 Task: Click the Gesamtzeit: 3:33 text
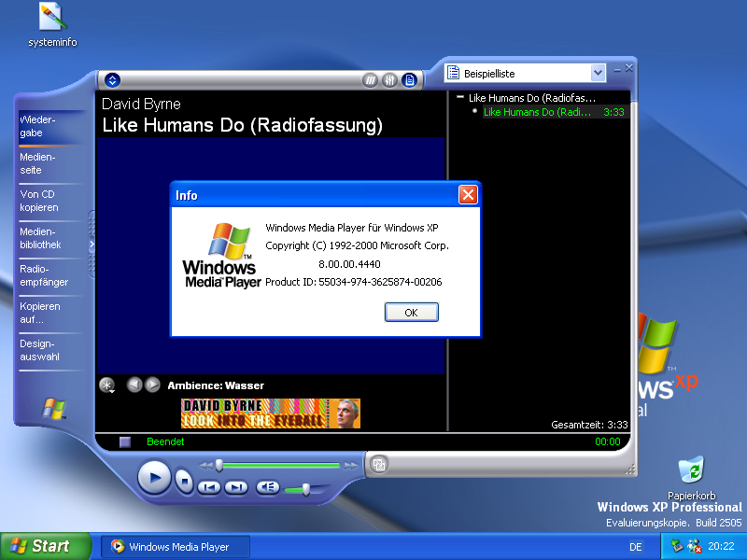[x=589, y=425]
